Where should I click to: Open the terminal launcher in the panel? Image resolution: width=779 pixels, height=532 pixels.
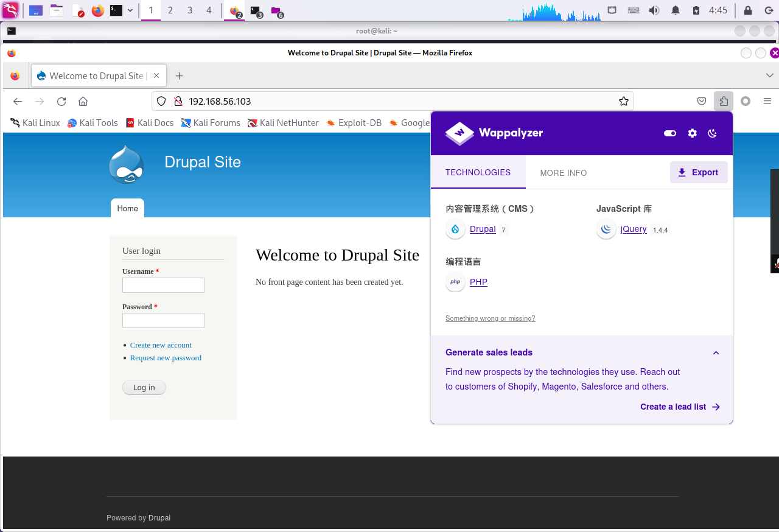[116, 10]
